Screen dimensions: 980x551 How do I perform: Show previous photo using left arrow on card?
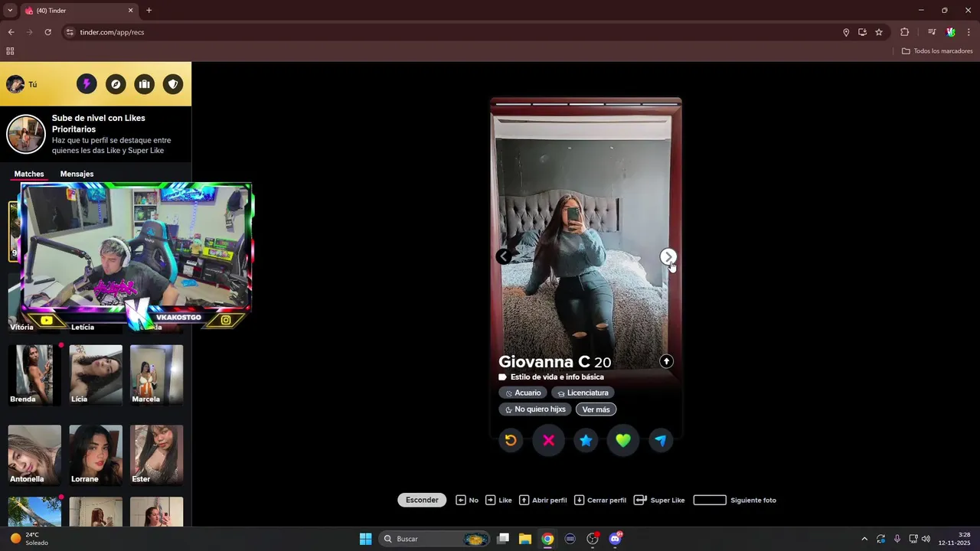503,257
